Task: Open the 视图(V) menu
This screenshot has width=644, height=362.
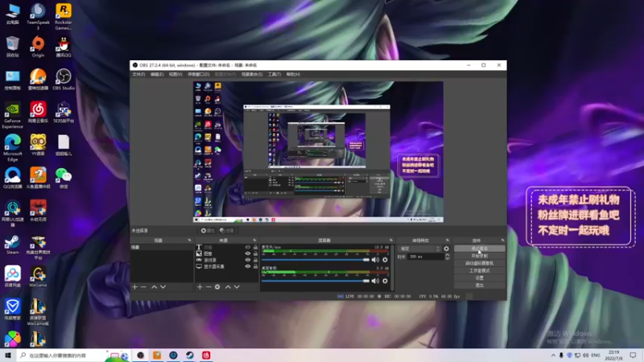Action: [175, 74]
